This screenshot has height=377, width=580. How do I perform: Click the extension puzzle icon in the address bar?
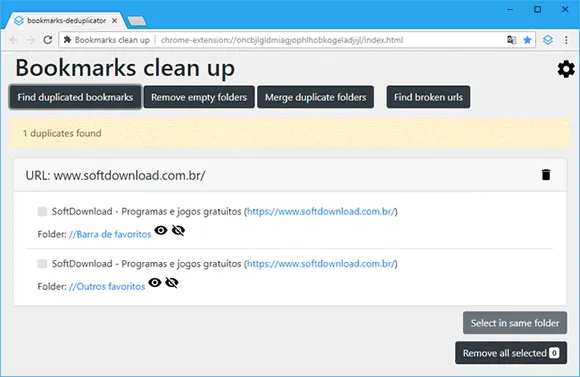(x=67, y=40)
